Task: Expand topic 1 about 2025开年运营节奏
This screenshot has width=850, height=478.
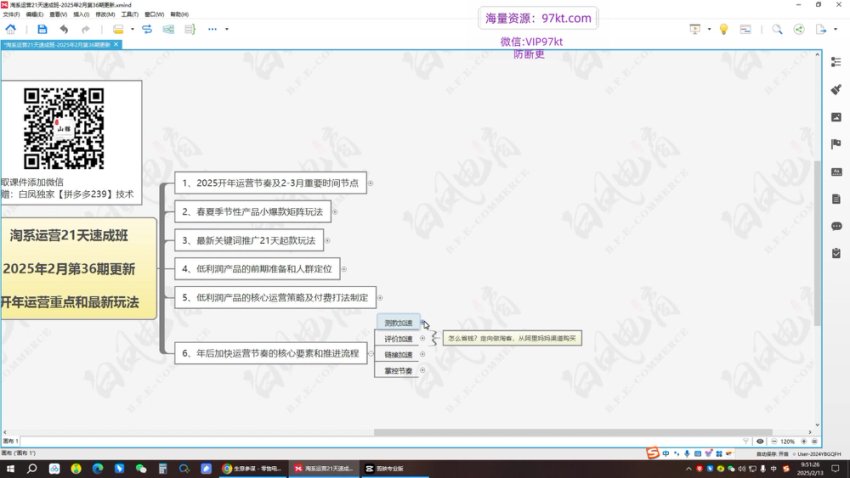Action: tap(373, 183)
